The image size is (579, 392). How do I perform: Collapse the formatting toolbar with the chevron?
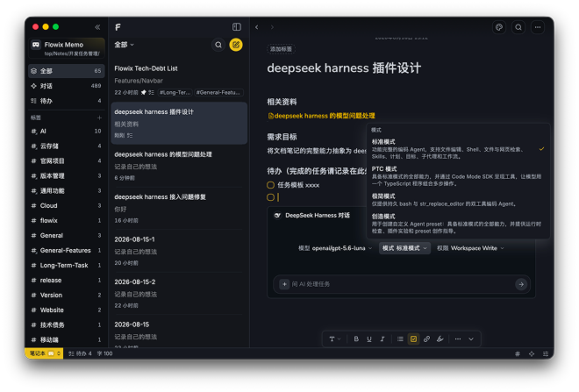tap(471, 339)
